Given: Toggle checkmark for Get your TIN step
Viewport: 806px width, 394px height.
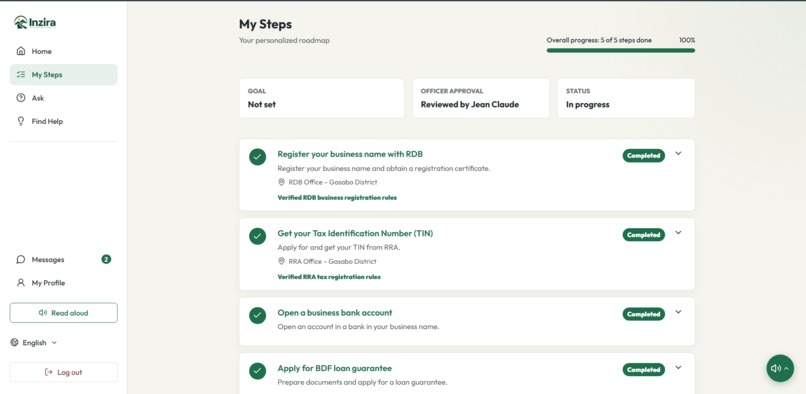Looking at the screenshot, I should (x=258, y=236).
